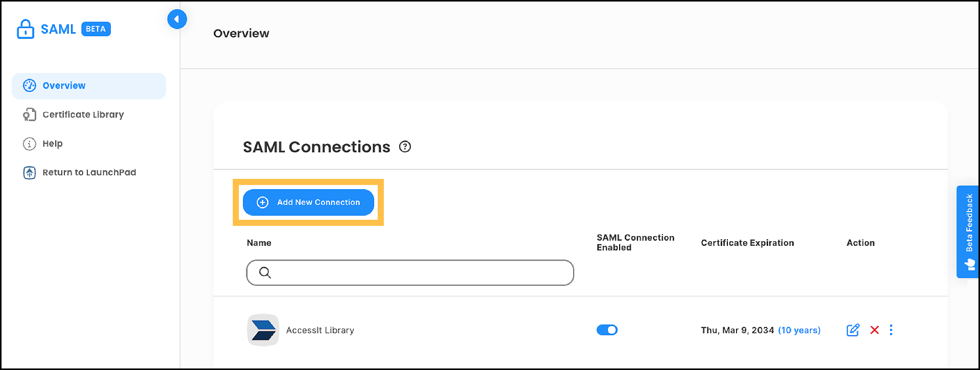
Task: Collapse the sidebar with the arrow button
Action: coord(177,19)
